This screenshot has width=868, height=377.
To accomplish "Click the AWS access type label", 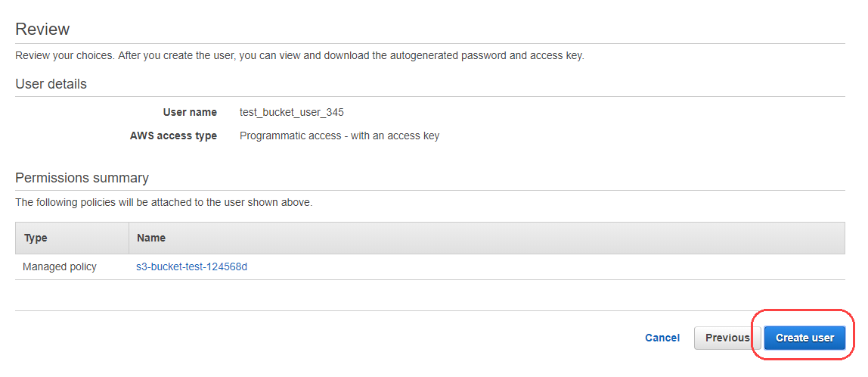I will (173, 136).
